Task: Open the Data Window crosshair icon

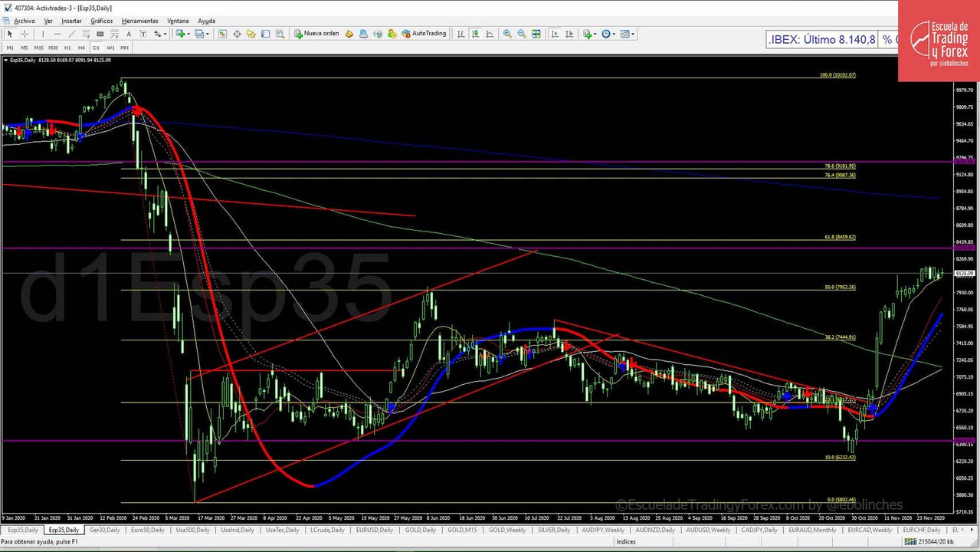Action: tap(237, 34)
